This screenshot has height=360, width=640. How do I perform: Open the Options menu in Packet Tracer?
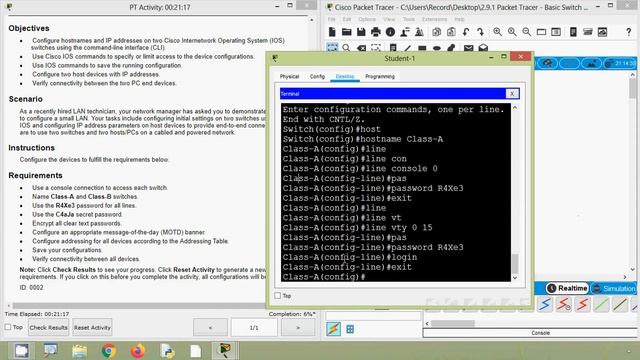(x=367, y=19)
